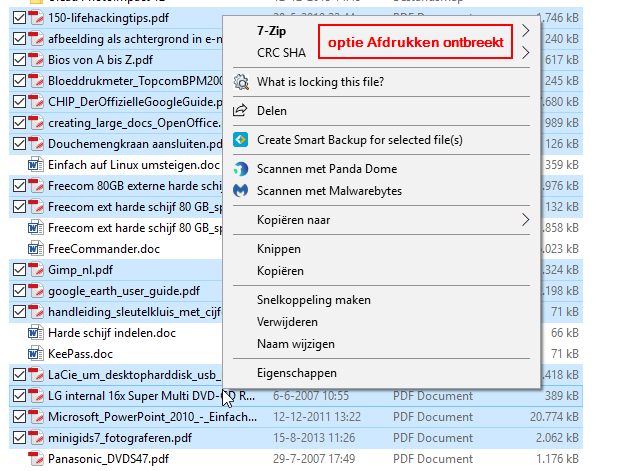Image resolution: width=643 pixels, height=471 pixels.
Task: Click the Malwarebytes scan icon
Action: (x=240, y=190)
